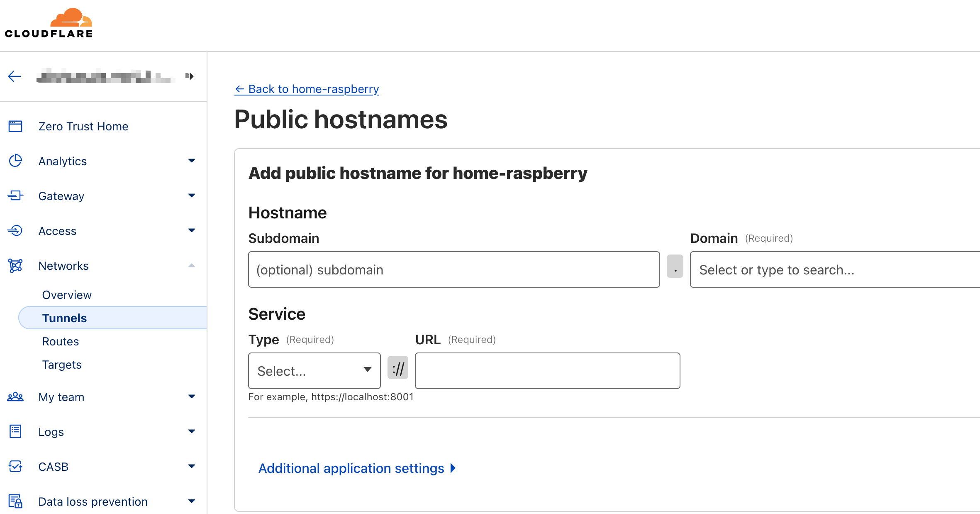Open Routes under Networks

(x=61, y=341)
